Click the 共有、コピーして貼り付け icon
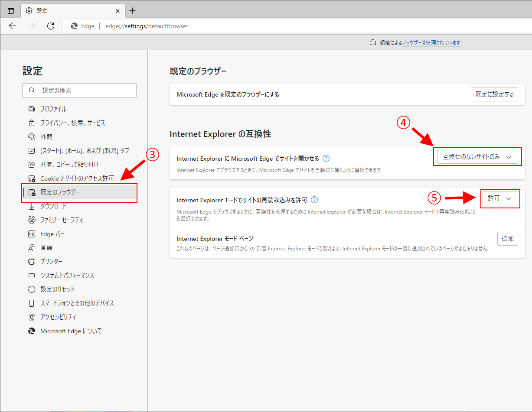The width and height of the screenshot is (532, 412). 31,165
